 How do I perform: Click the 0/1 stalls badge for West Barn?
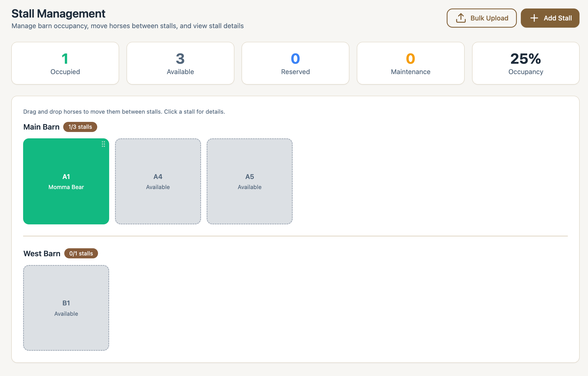[81, 253]
